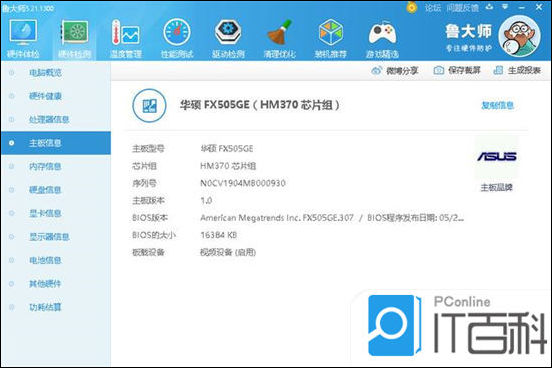Click the gold coin icon in title bar

(412, 7)
